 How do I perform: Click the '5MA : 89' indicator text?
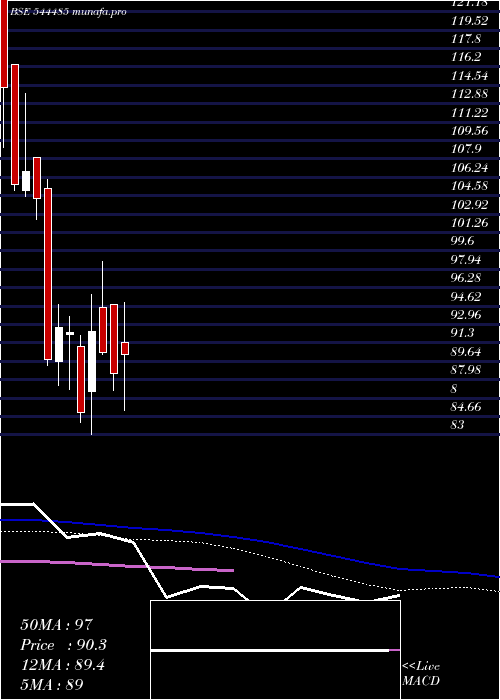click(x=52, y=685)
